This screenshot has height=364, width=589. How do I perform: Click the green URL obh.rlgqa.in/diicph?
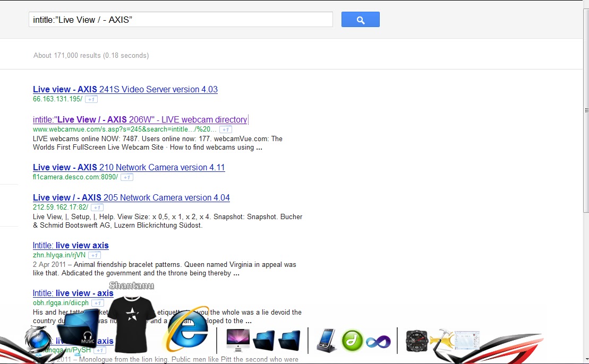(61, 303)
